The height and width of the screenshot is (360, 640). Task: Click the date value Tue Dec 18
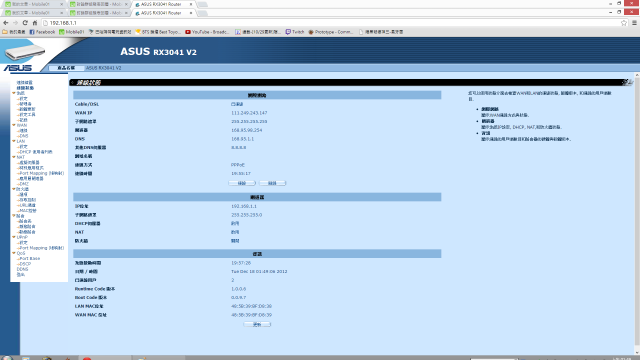[x=259, y=271]
